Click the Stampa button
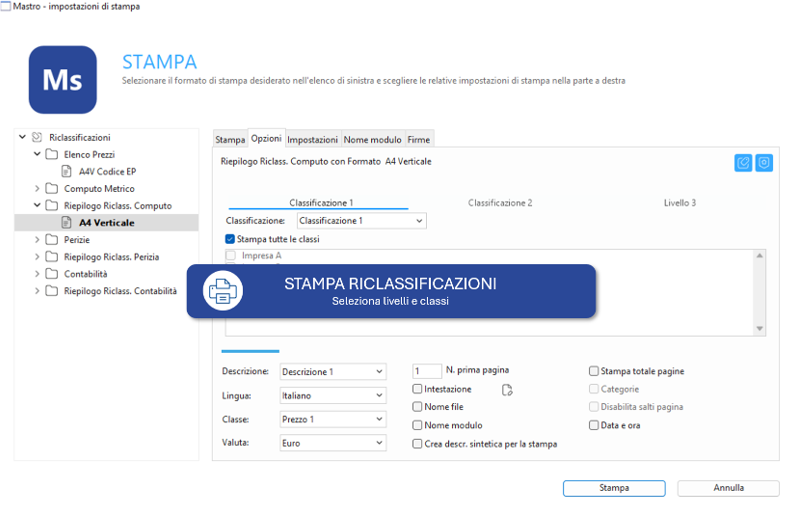Viewport: 795px width, 512px height. tap(614, 488)
